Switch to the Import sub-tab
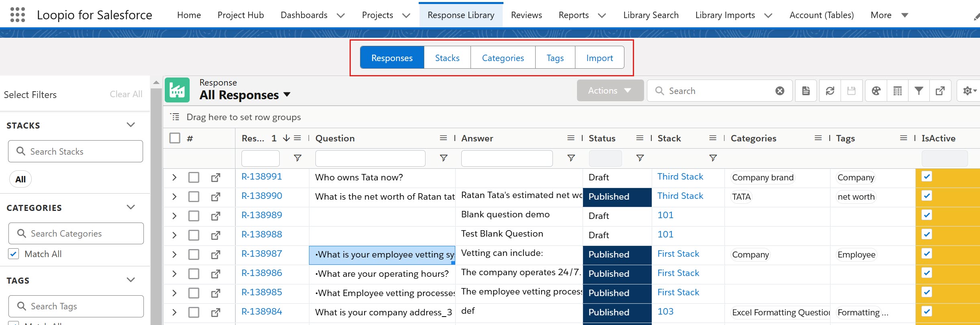This screenshot has width=980, height=325. (x=599, y=57)
